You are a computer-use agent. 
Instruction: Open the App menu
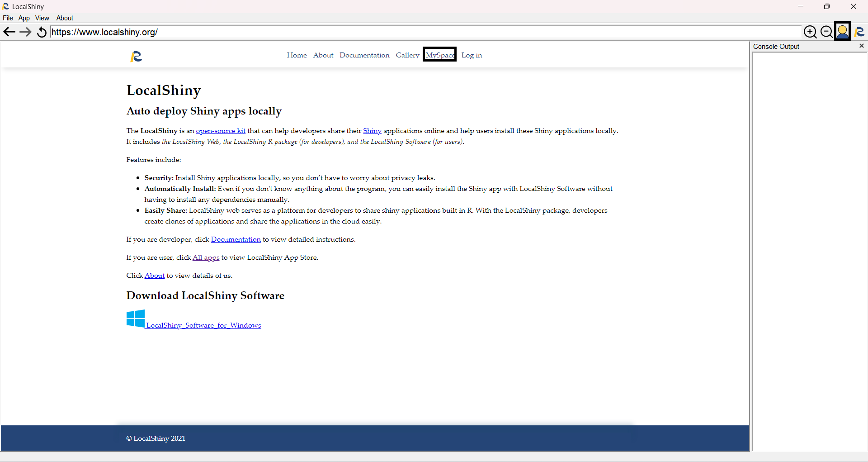tap(24, 18)
